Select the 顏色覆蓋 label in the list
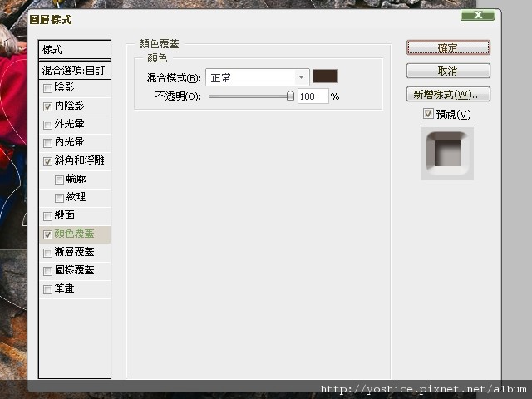 (74, 234)
